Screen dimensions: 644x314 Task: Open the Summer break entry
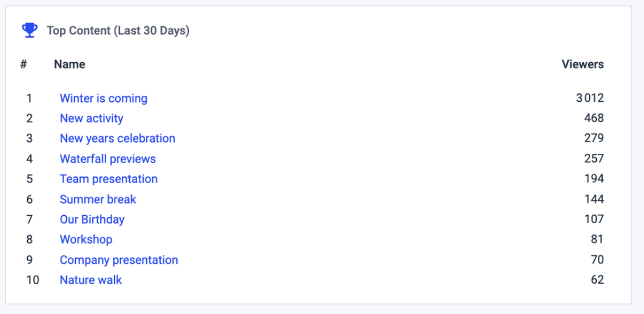point(98,199)
